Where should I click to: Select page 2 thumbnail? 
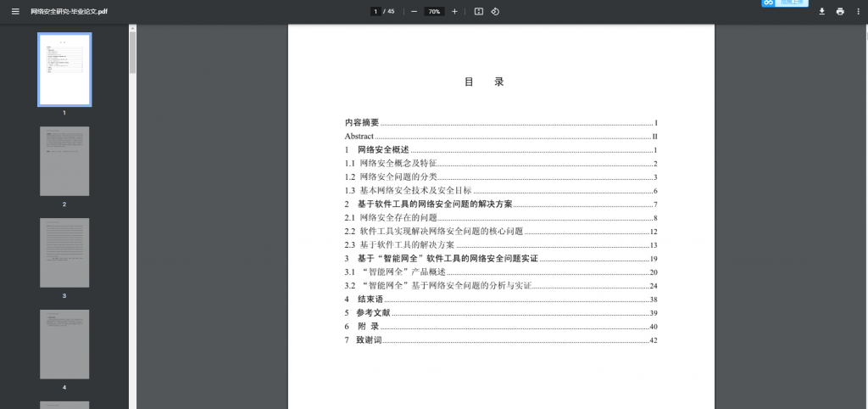tap(64, 161)
